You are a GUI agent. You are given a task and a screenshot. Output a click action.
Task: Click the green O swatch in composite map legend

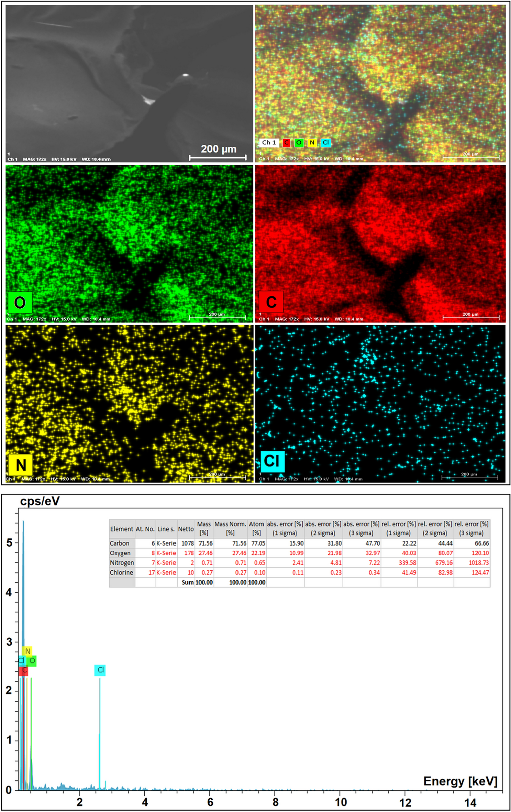299,143
